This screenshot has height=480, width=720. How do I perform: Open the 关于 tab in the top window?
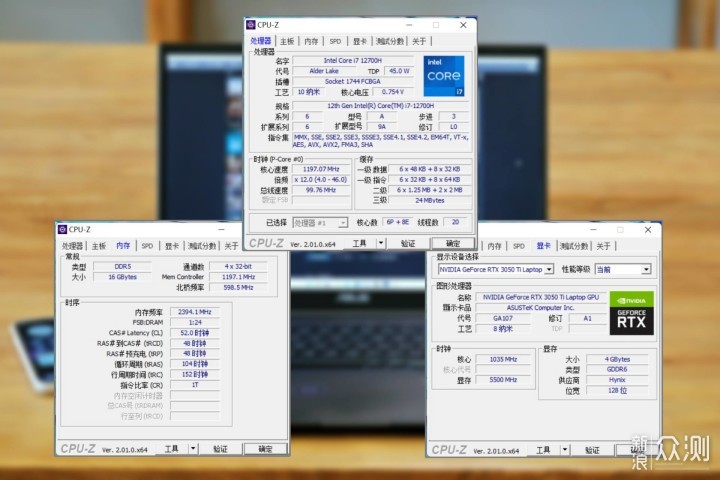click(419, 41)
